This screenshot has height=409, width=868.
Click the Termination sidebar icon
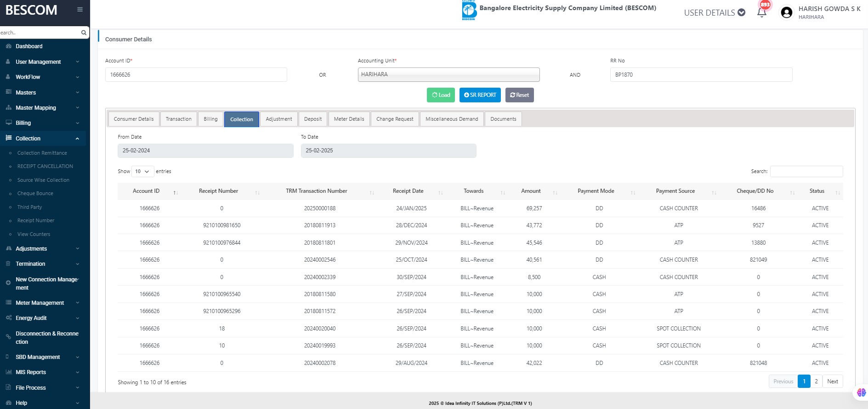point(8,263)
